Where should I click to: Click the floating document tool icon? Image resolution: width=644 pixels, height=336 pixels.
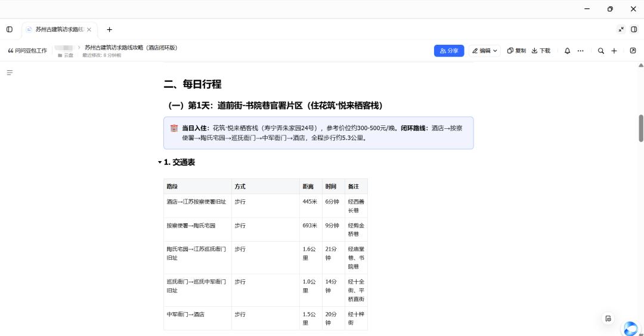click(608, 319)
